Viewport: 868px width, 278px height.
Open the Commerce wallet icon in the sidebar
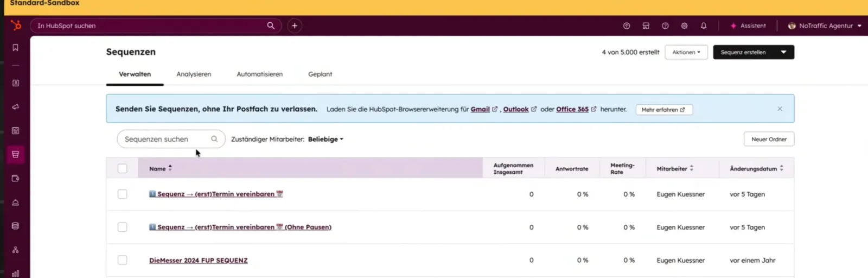15,179
